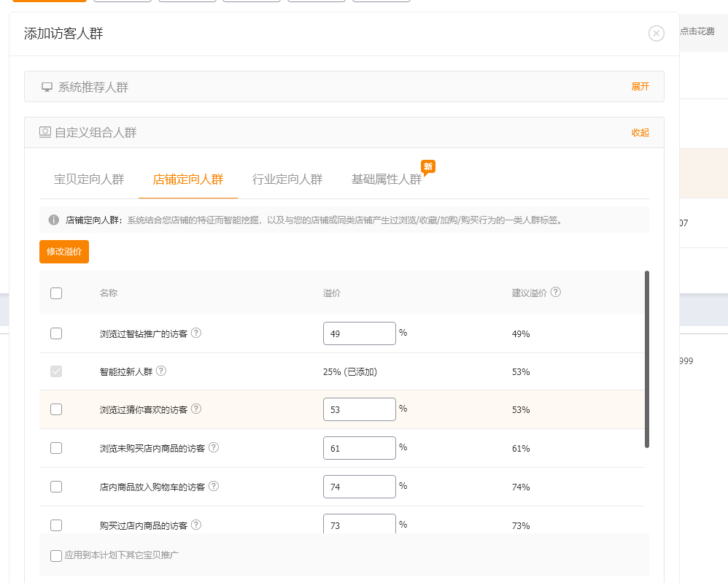
Task: Click the 修改溢价 button
Action: pos(64,252)
